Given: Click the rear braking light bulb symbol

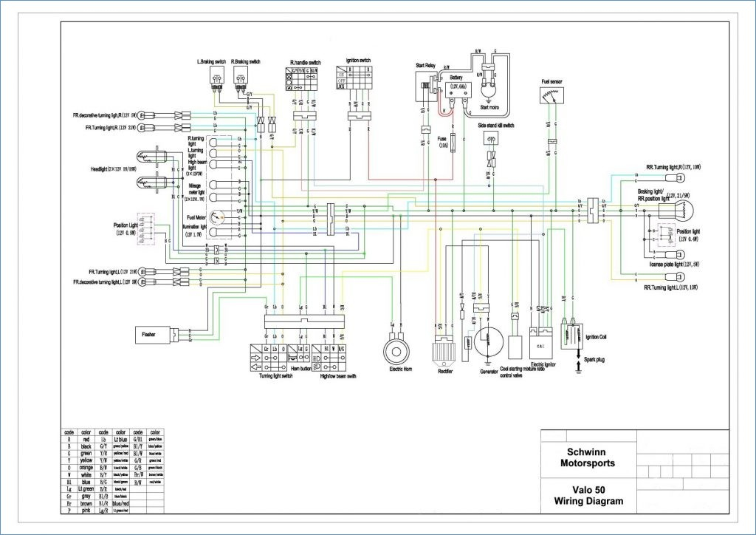Looking at the screenshot, I should point(676,211).
